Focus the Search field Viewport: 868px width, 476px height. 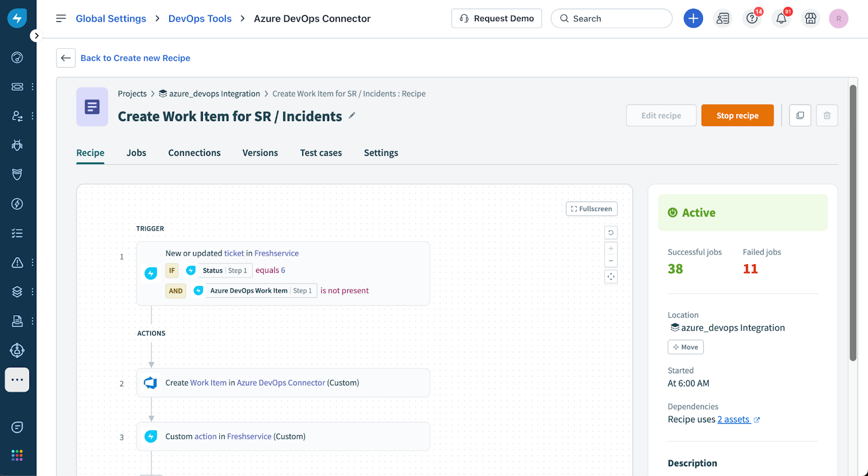(x=611, y=18)
